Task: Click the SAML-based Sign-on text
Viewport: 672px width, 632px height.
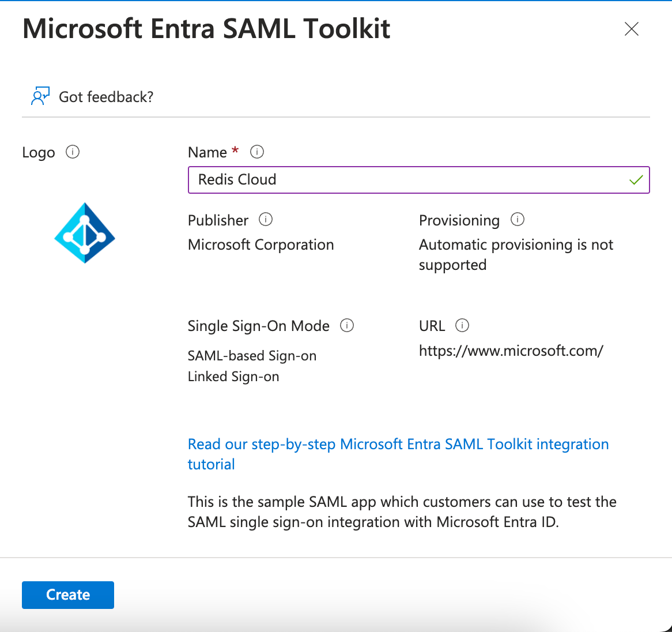Action: 252,356
